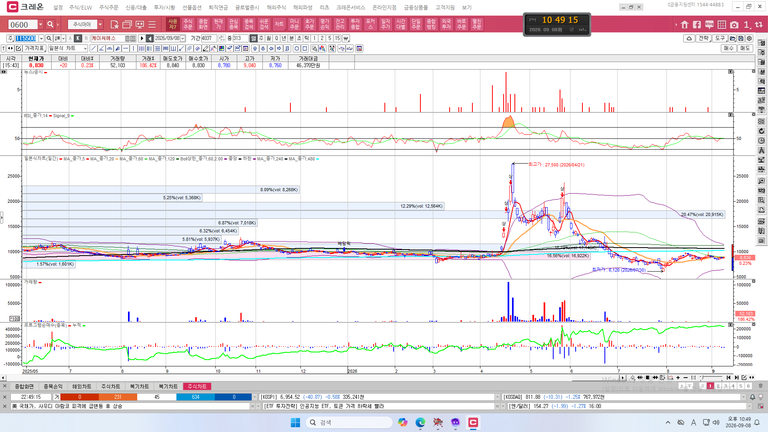Click the 매수 buy button
Image resolution: width=768 pixels, height=432 pixels.
(x=729, y=48)
